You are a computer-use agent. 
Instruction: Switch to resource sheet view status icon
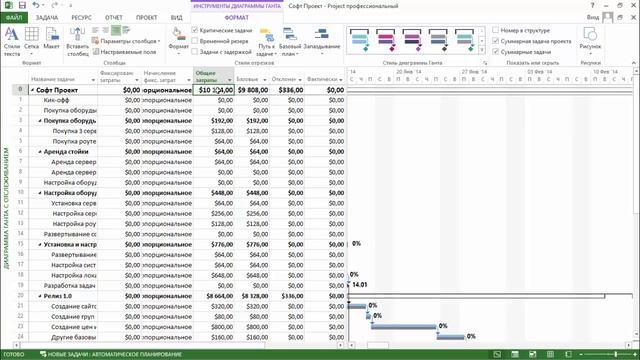(x=550, y=354)
